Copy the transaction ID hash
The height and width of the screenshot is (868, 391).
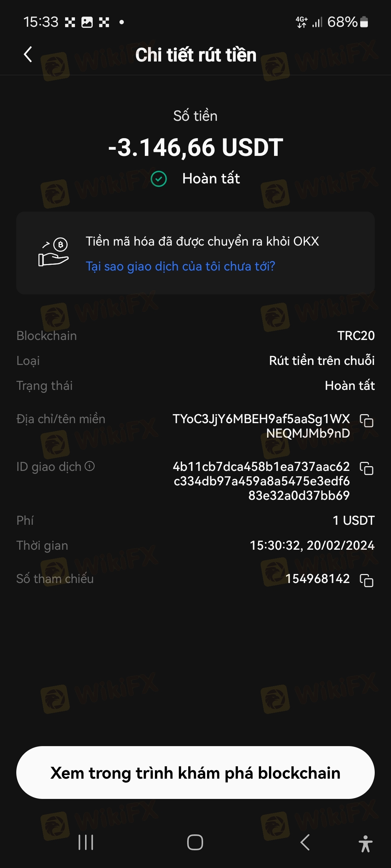point(366,468)
